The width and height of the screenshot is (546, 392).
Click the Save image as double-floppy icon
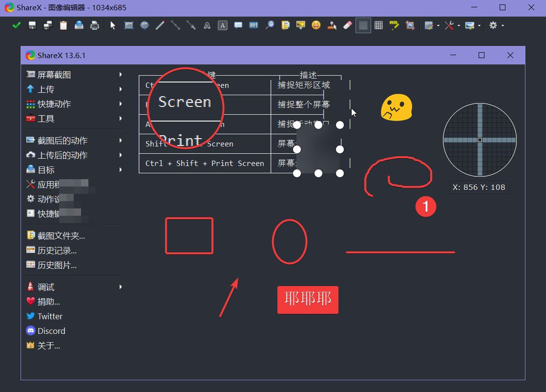(x=48, y=25)
